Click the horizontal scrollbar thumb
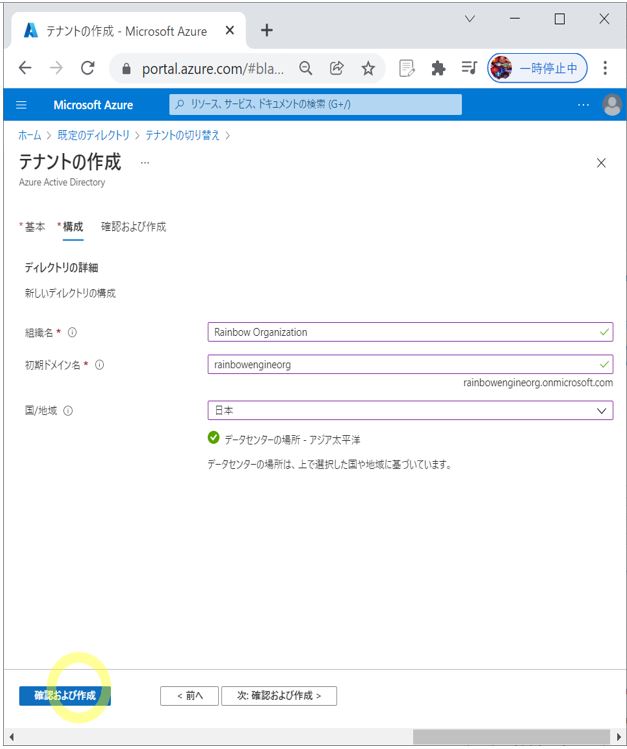The image size is (627, 749). click(x=511, y=736)
